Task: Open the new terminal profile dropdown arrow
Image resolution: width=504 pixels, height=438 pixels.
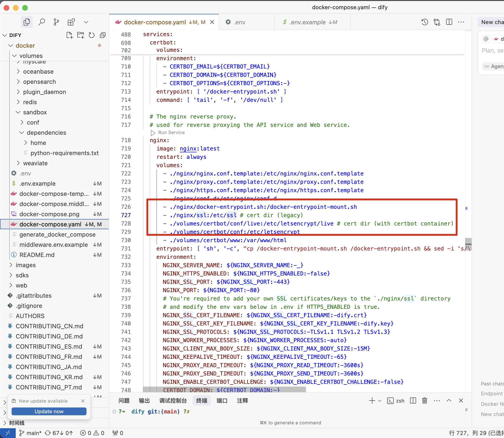Action: tap(380, 401)
